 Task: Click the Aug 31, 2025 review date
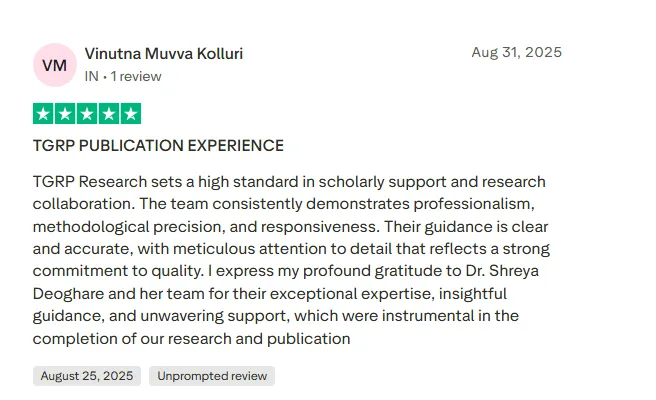point(516,52)
